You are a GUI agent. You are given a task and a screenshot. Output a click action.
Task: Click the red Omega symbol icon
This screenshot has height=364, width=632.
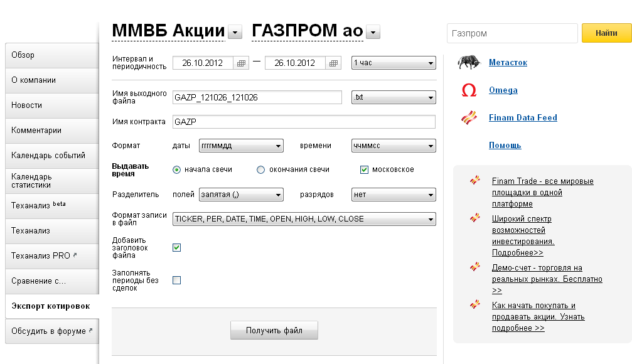coord(469,90)
